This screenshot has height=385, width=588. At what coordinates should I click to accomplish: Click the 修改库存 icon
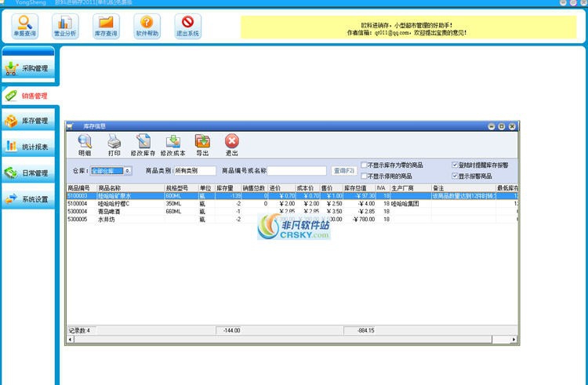(x=143, y=144)
